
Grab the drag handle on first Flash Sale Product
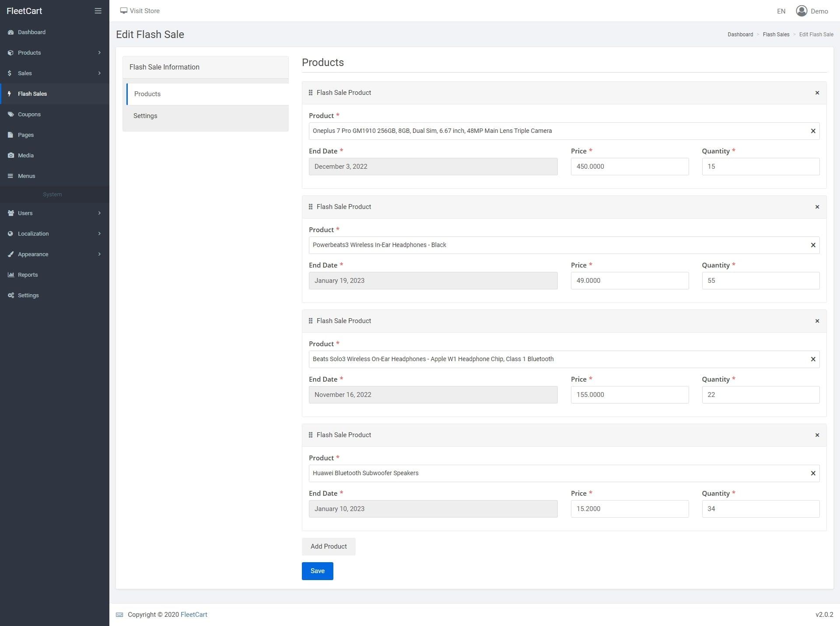pos(310,92)
